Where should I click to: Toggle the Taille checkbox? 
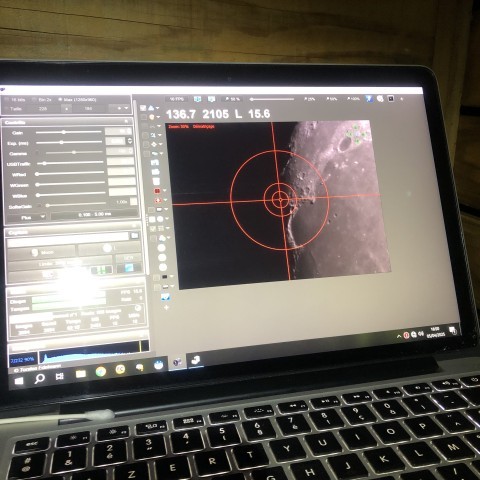click(6, 109)
